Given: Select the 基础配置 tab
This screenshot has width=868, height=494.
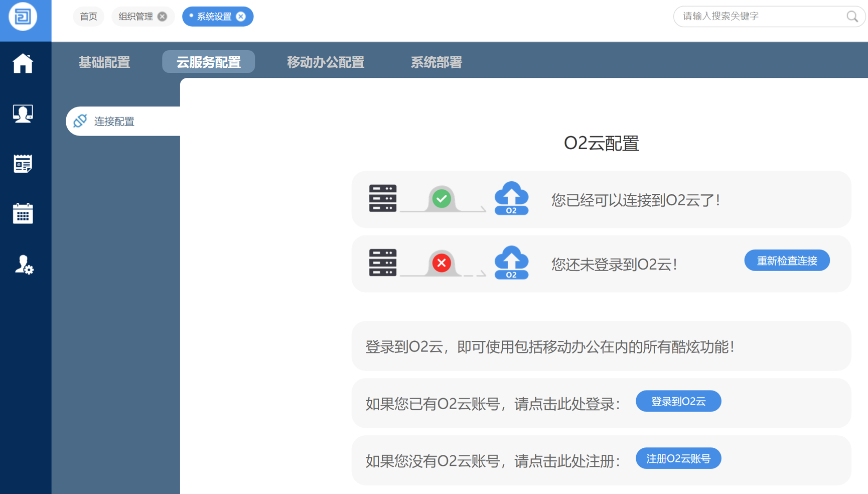Looking at the screenshot, I should click(104, 62).
